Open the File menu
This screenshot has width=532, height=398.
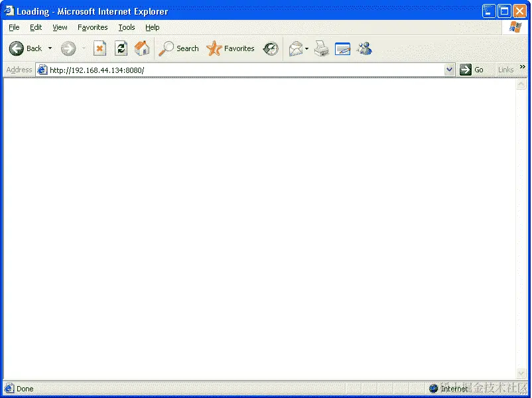pos(14,27)
